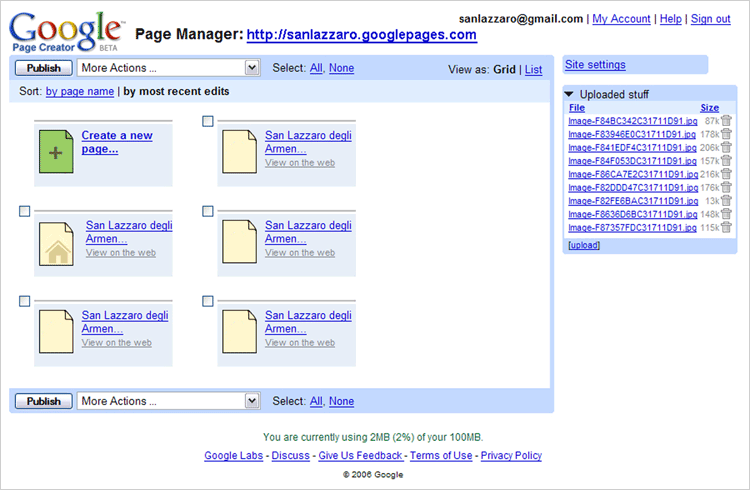
Task: Open Image-F82DDD47C31711D91.jpg file link
Action: coord(633,188)
